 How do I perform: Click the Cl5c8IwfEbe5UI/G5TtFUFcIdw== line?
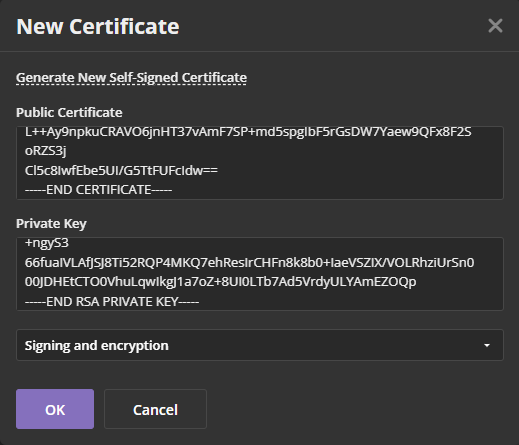121,171
